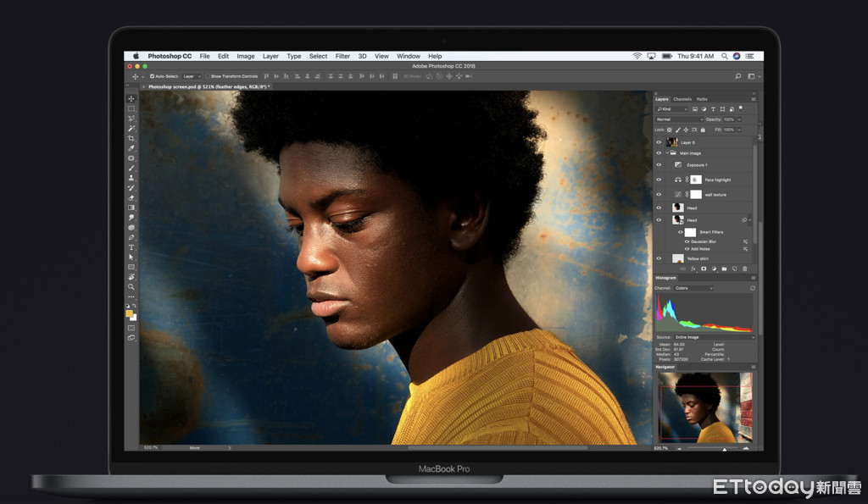The height and width of the screenshot is (504, 868).
Task: Close the Photoshop screen.psd document tab
Action: point(144,87)
